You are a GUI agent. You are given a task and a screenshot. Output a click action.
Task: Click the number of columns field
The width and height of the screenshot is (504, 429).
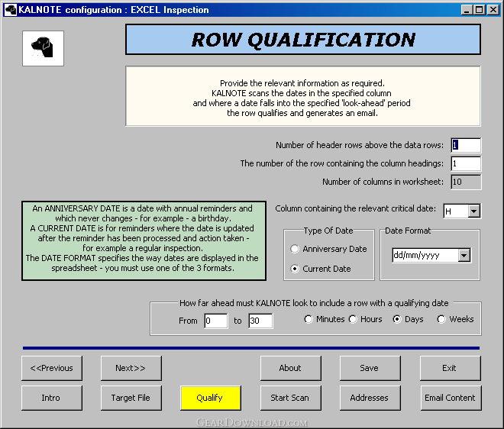click(466, 182)
